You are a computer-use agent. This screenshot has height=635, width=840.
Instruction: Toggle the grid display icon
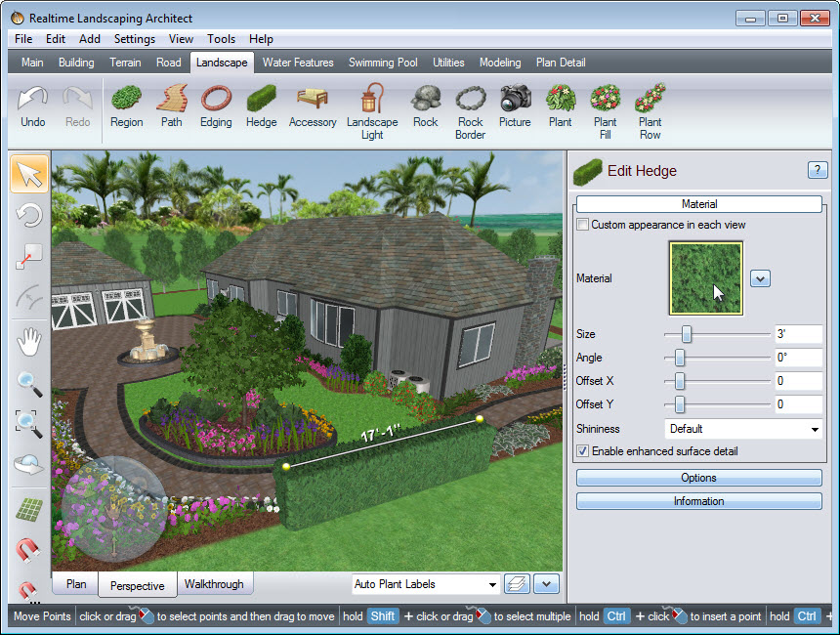pos(29,509)
